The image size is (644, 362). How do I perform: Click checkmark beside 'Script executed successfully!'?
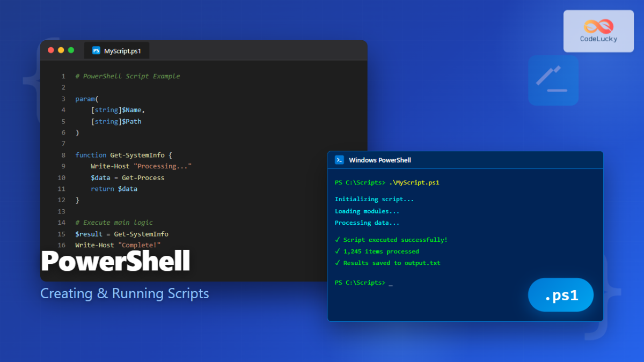click(337, 240)
